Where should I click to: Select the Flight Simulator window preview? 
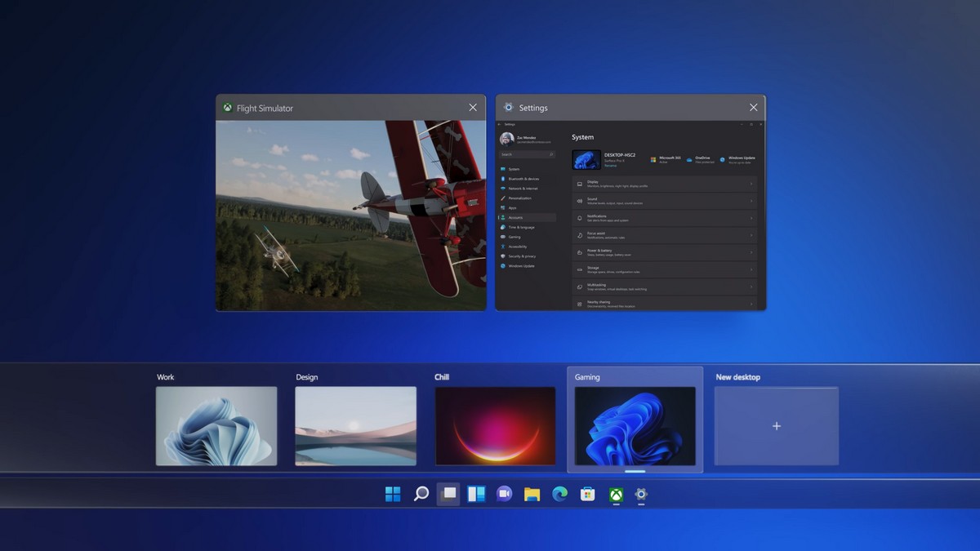coord(350,216)
